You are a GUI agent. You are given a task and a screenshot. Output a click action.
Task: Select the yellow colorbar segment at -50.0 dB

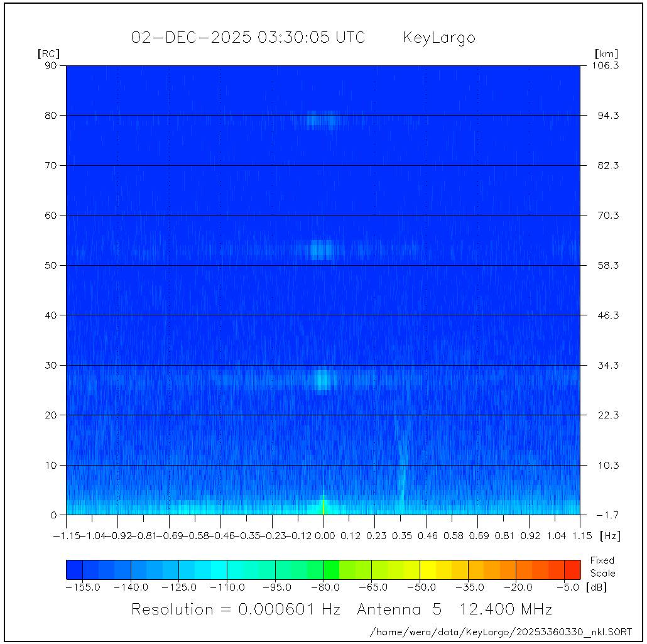tap(428, 569)
